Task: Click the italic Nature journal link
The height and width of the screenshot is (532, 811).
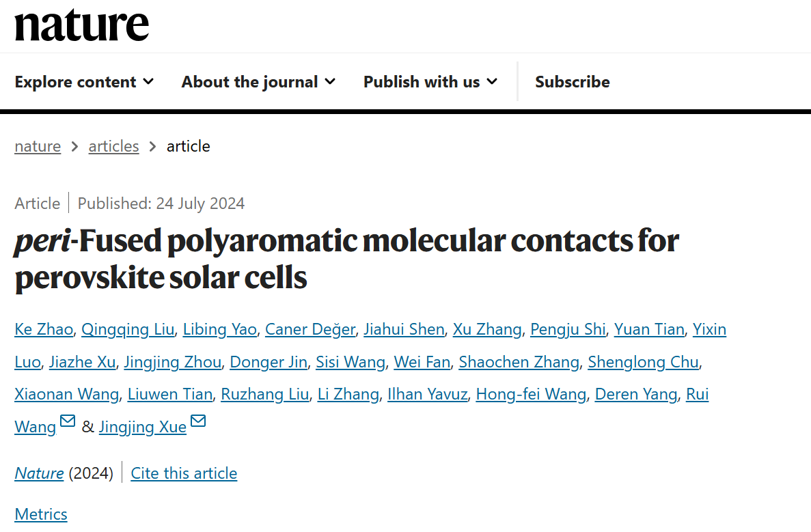Action: 39,473
